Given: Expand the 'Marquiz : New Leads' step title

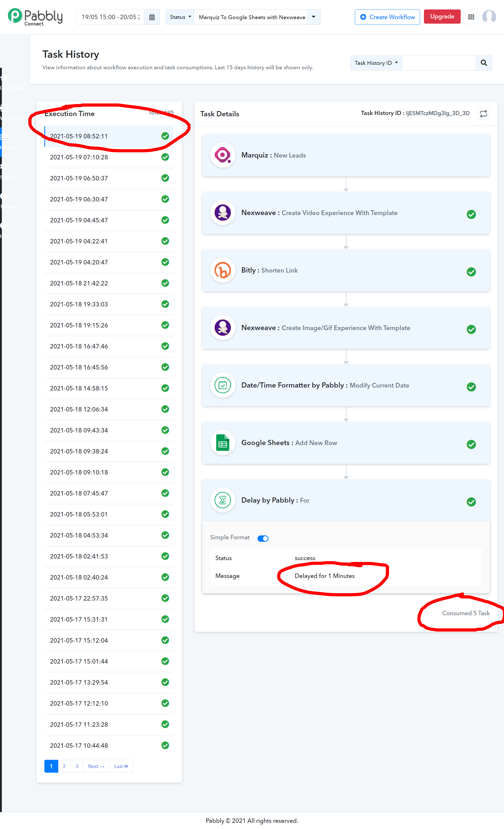Looking at the screenshot, I should pos(273,155).
